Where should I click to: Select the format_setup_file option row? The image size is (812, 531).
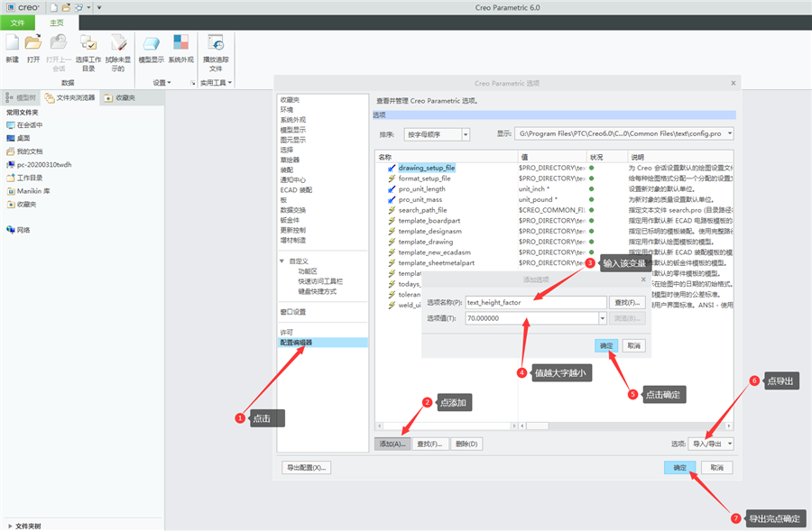553,179
